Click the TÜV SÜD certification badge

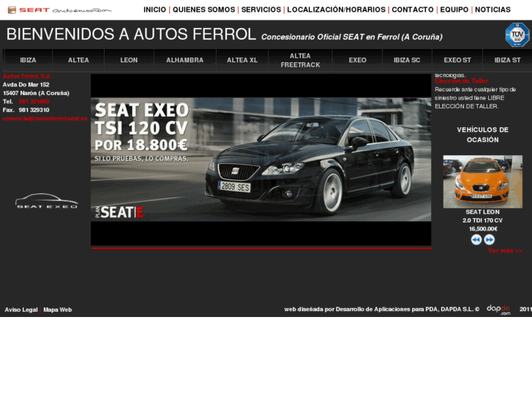click(517, 34)
